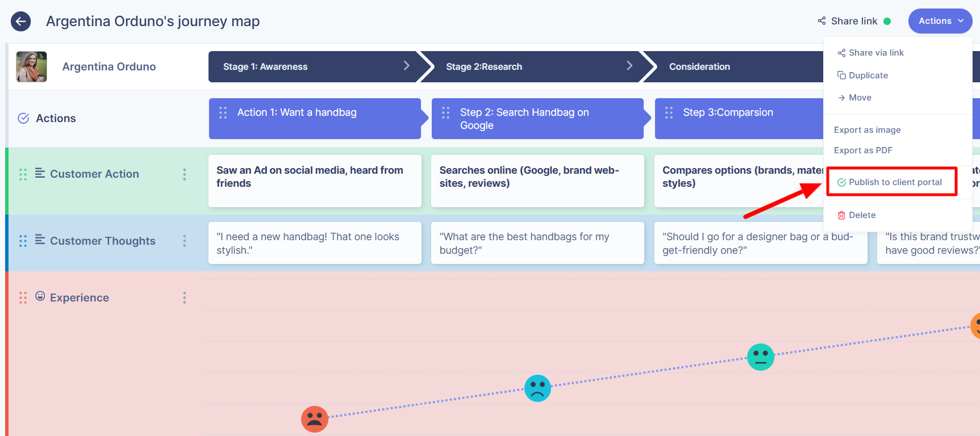Click the back arrow icon
The height and width of the screenshot is (436, 980).
click(x=21, y=22)
